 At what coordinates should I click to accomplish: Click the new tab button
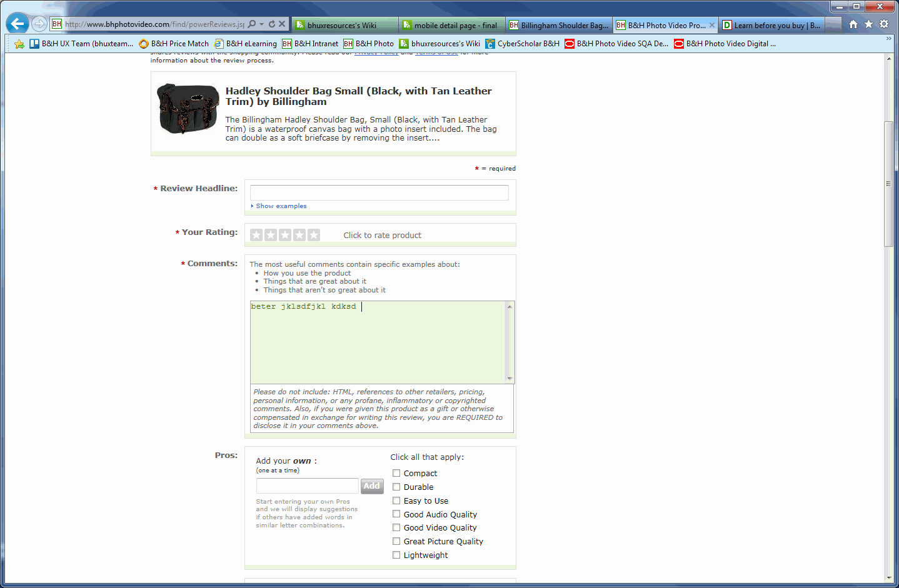pos(833,26)
